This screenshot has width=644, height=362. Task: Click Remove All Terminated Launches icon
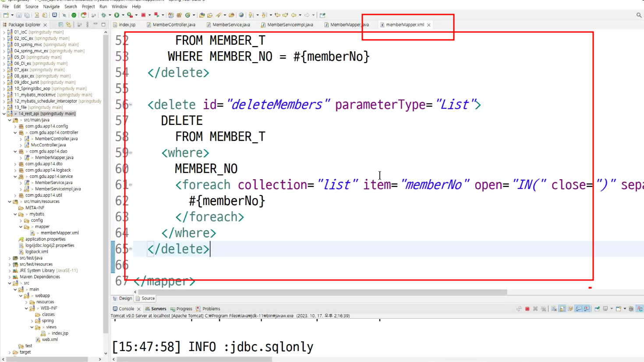pos(544,309)
